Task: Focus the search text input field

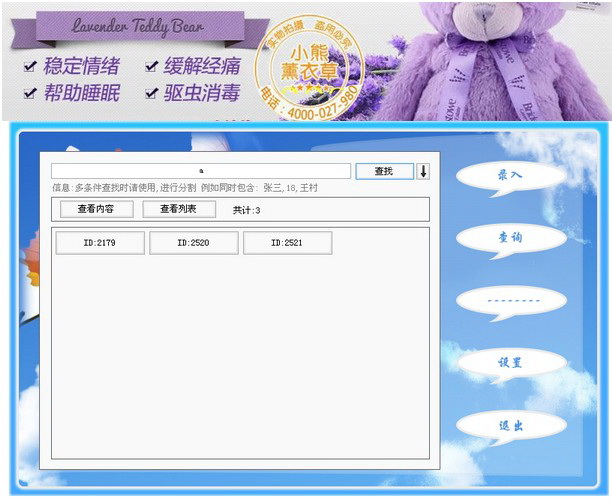Action: pyautogui.click(x=201, y=171)
